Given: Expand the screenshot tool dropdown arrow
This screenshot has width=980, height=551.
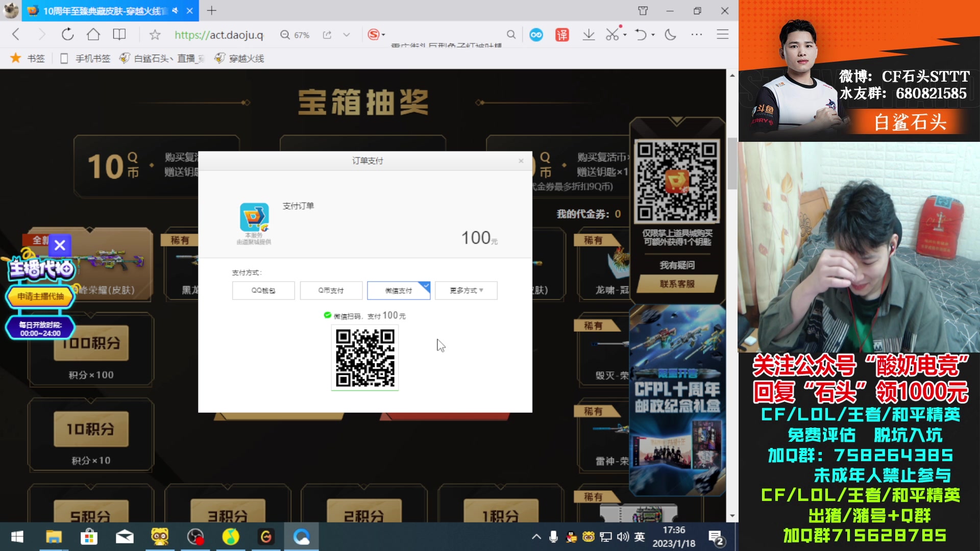Looking at the screenshot, I should pyautogui.click(x=625, y=35).
